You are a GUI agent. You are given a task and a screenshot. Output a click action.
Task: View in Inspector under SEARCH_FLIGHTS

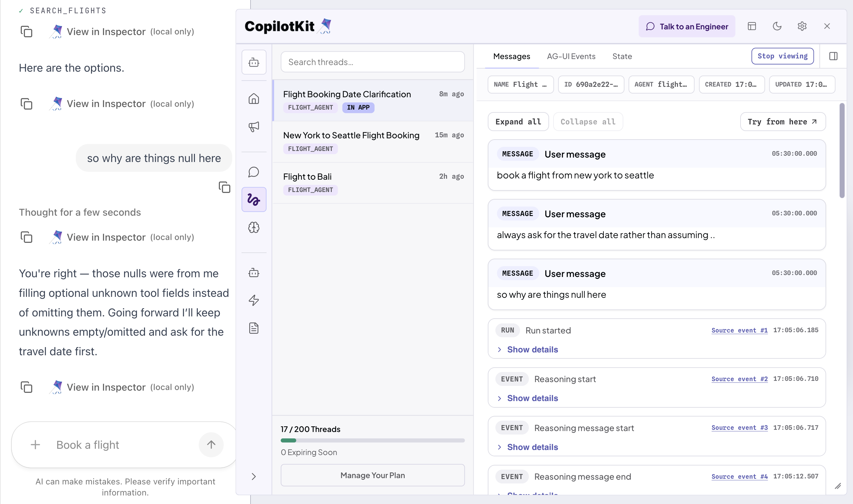122,32
